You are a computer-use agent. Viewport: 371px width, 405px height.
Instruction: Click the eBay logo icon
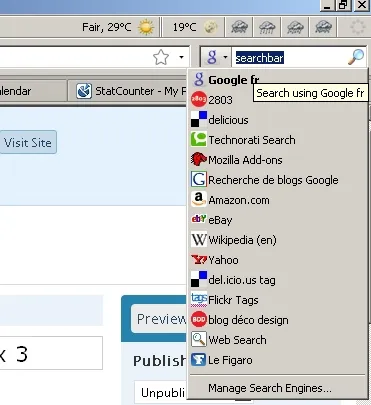click(x=198, y=219)
